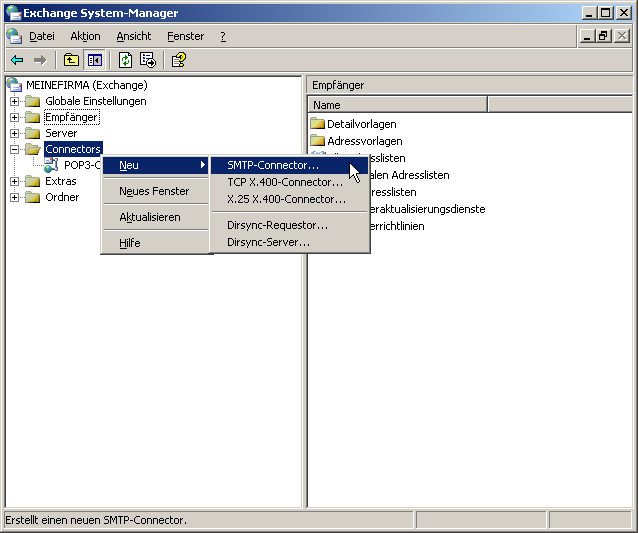This screenshot has height=533, width=638.
Task: Click the MEINEFIRMA root node icon
Action: [x=14, y=85]
